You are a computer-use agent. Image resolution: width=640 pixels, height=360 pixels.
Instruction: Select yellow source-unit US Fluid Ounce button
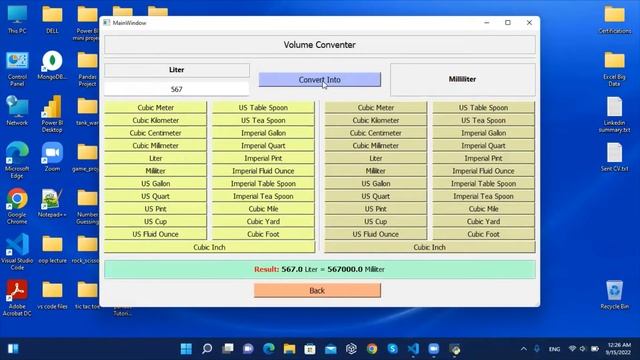coord(156,234)
